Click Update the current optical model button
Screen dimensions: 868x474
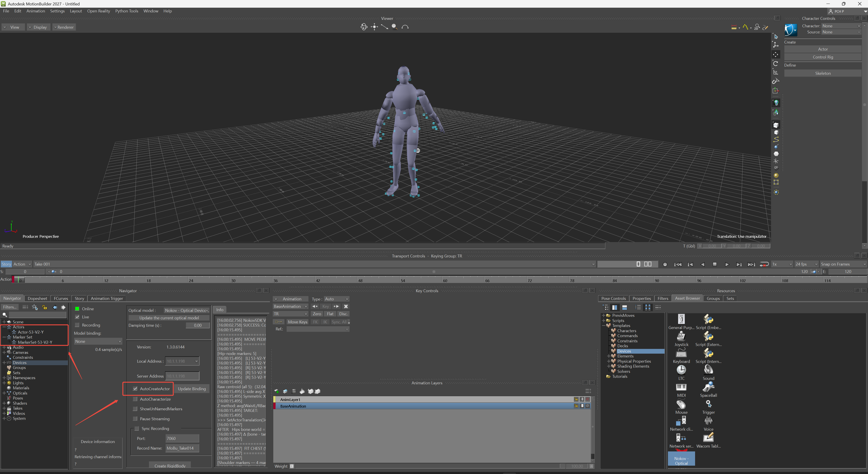[169, 318]
